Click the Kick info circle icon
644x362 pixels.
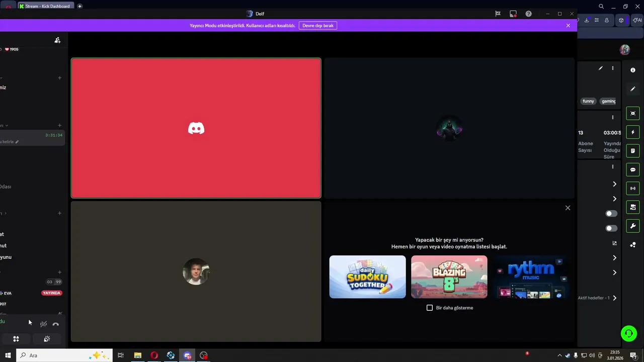(x=633, y=70)
